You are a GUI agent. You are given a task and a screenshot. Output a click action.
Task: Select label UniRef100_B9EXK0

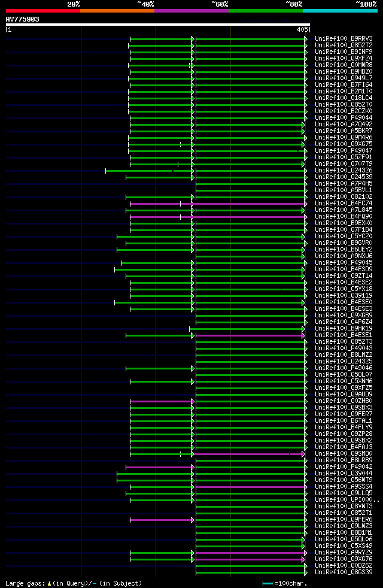point(344,223)
